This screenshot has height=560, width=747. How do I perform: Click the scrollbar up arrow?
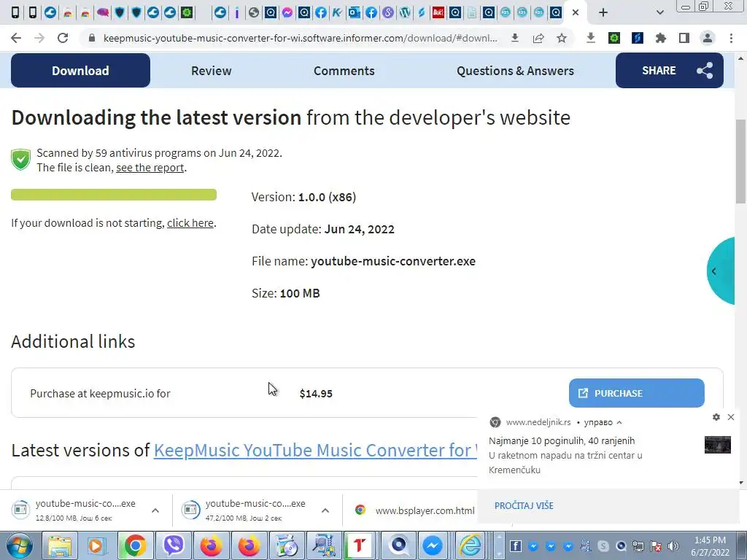(741, 58)
